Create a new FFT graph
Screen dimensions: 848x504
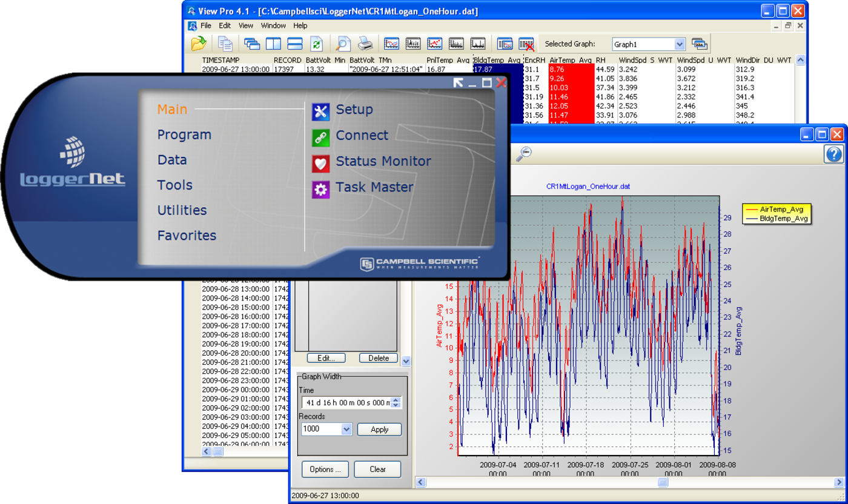coord(478,44)
